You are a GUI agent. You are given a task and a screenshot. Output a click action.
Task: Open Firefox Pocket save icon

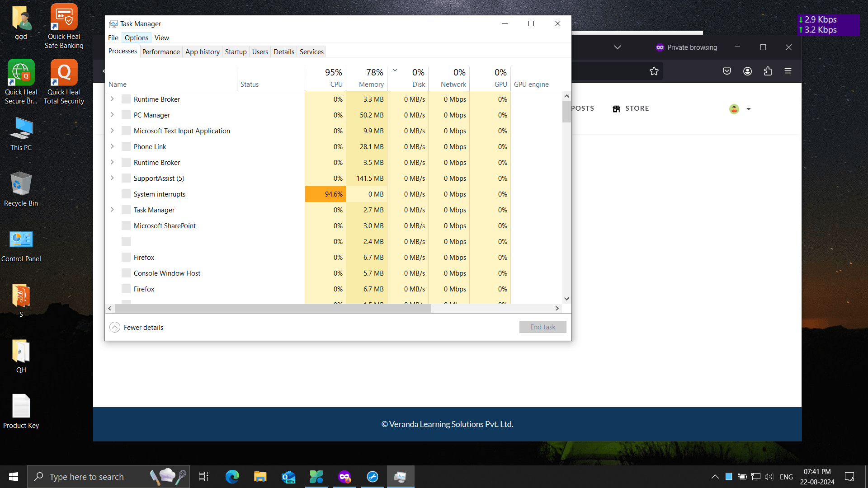tap(727, 71)
